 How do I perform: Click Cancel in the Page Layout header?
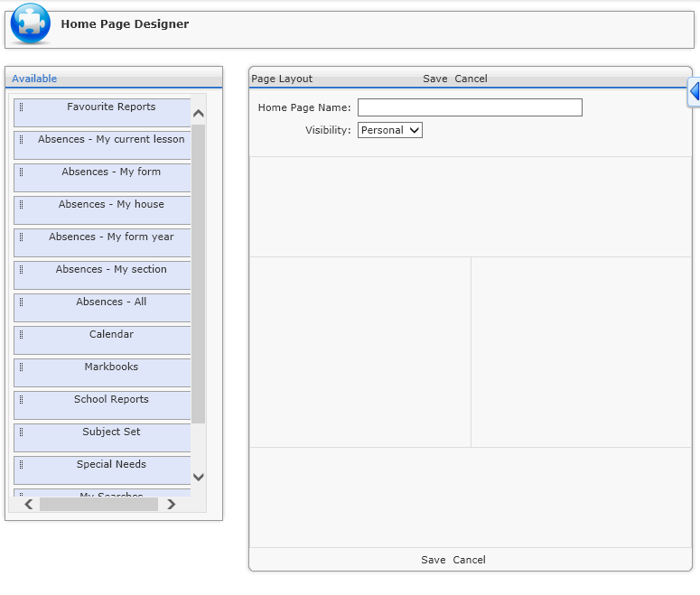(471, 79)
